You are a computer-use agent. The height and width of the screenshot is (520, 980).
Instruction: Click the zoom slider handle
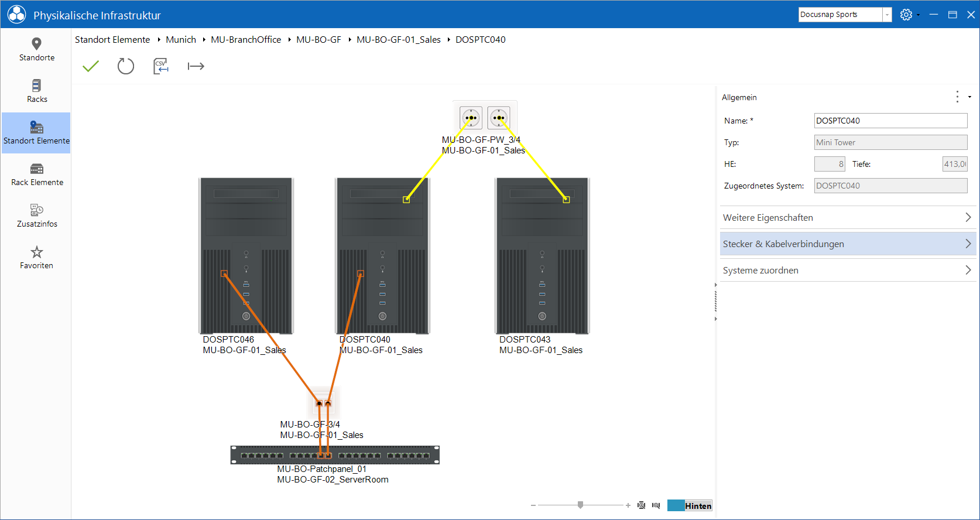pos(580,505)
